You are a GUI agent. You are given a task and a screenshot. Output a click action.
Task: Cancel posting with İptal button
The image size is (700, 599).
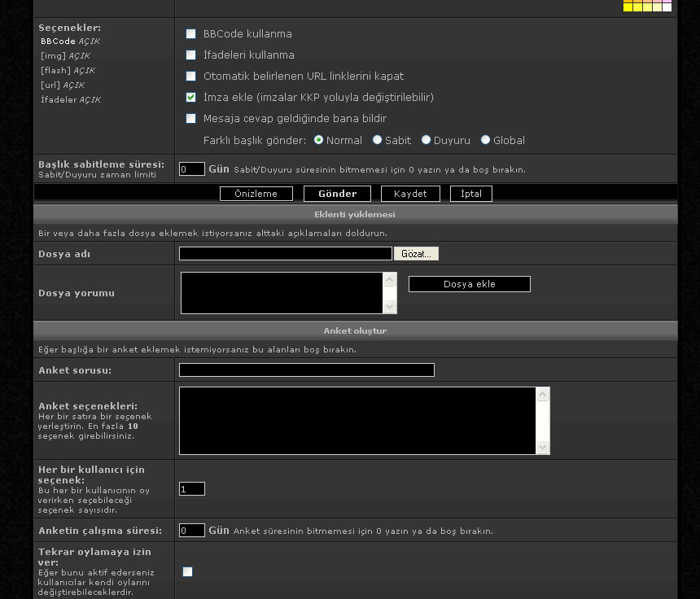coord(471,194)
